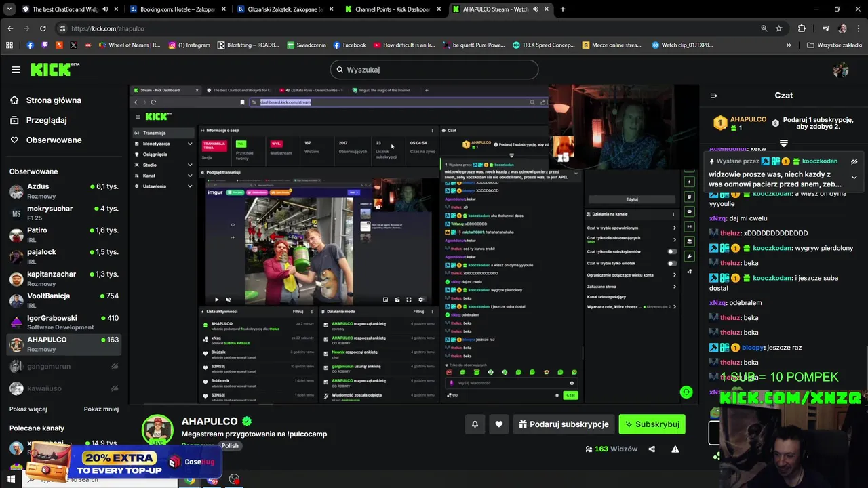The height and width of the screenshot is (488, 868).
Task: Open the Świadczenia bookmark
Action: click(x=307, y=45)
